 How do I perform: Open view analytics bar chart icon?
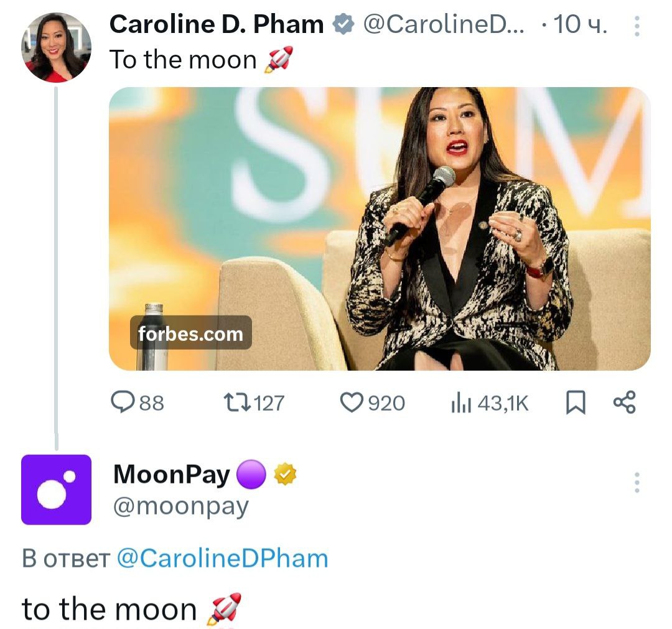[x=459, y=403]
